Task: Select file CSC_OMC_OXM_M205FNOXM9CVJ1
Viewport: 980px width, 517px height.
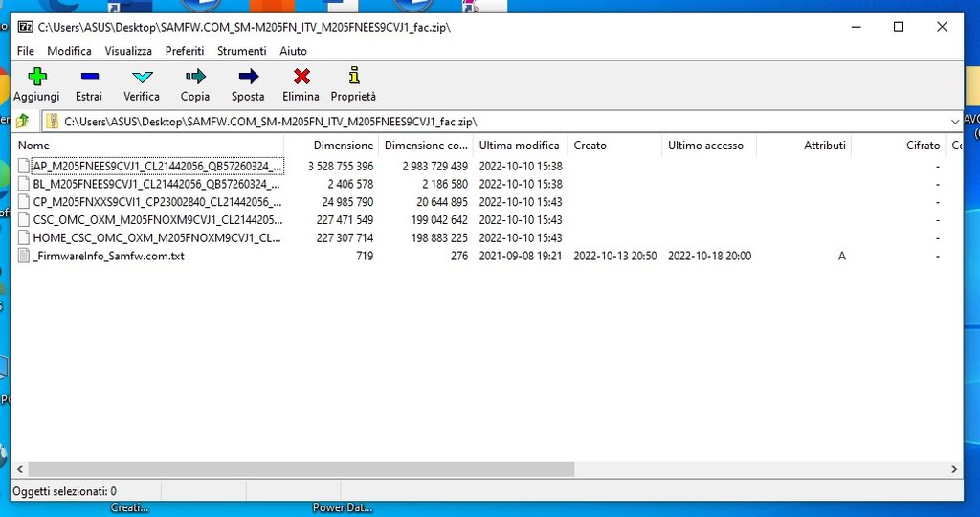Action: (158, 220)
